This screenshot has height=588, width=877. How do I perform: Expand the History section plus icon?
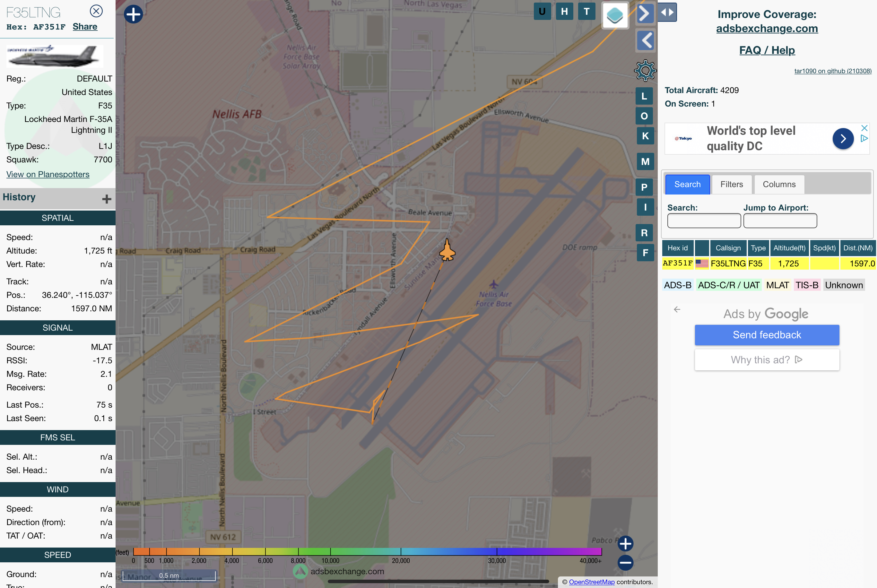(107, 199)
